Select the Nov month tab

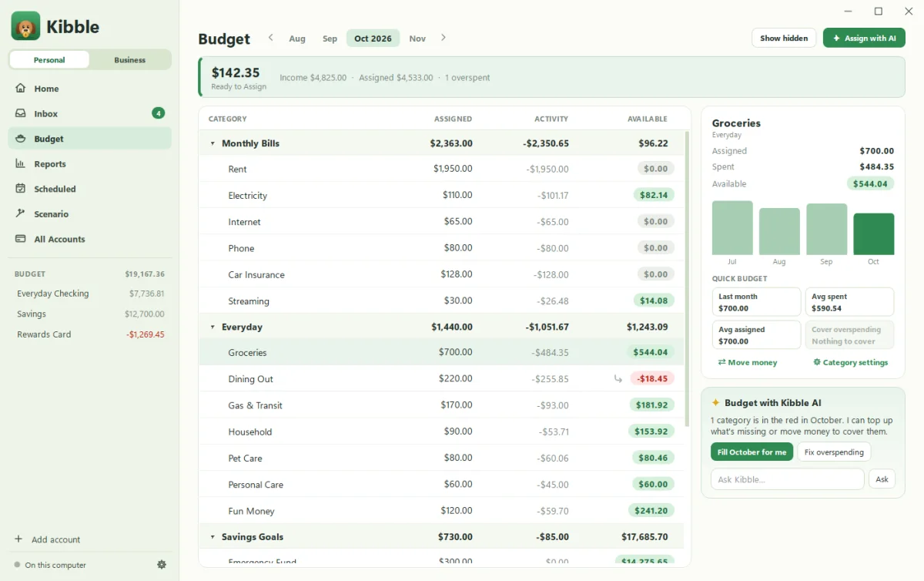[417, 39]
